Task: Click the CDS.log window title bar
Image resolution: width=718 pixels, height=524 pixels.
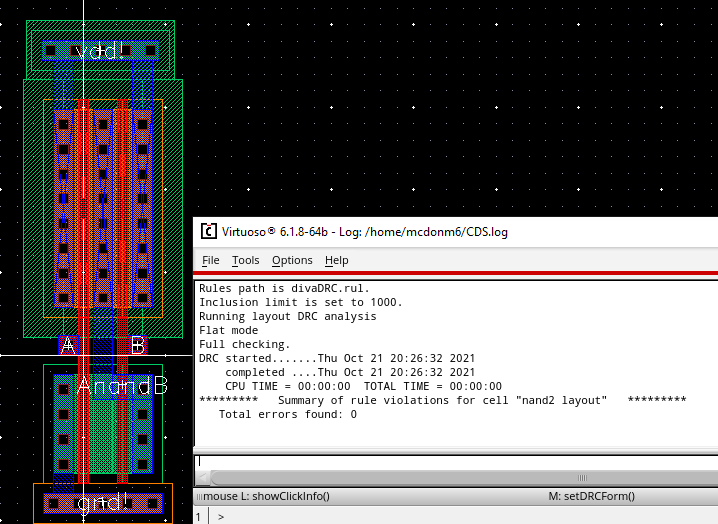Action: (x=450, y=232)
